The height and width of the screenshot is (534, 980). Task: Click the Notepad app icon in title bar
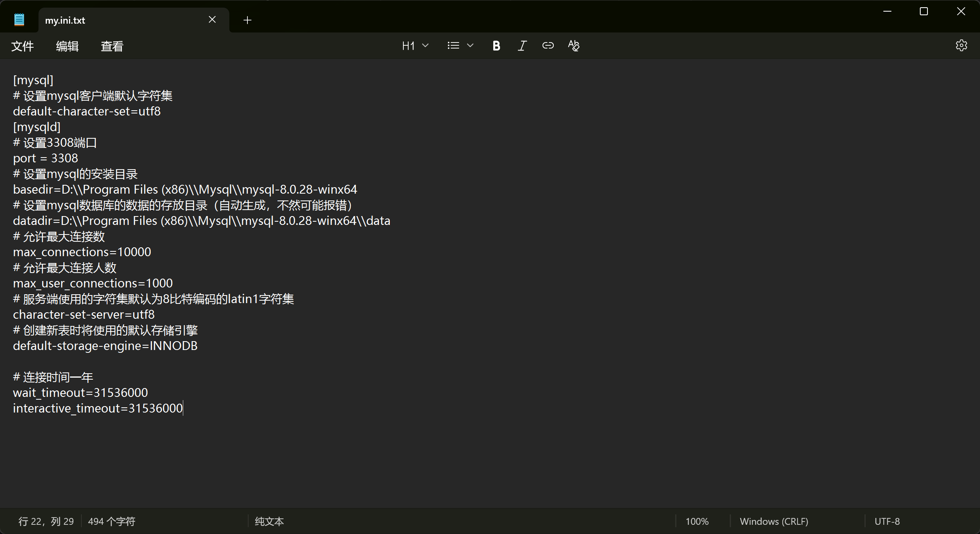(x=19, y=20)
